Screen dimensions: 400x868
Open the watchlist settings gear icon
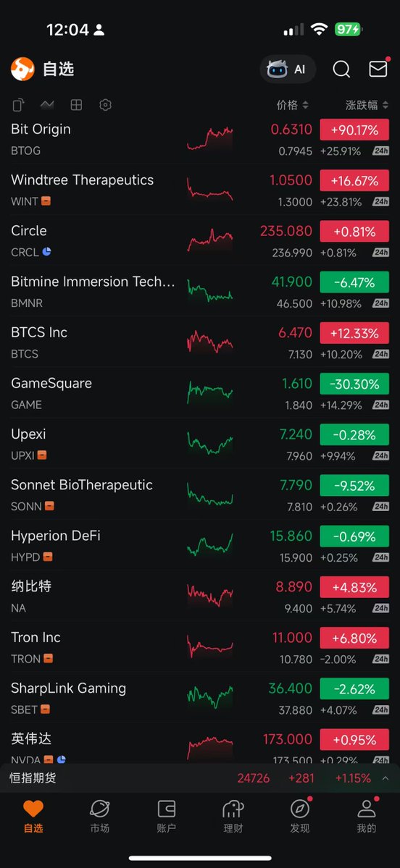coord(105,105)
